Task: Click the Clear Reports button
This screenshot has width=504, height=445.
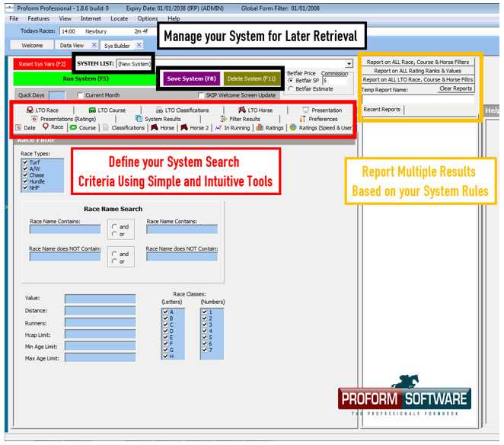Action: (455, 88)
